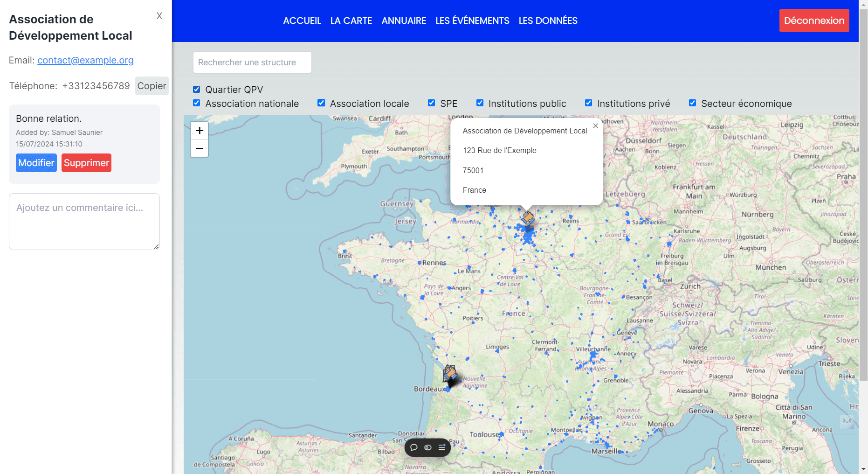868x474 pixels.
Task: Go to ACCUEIL page
Action: [x=302, y=21]
